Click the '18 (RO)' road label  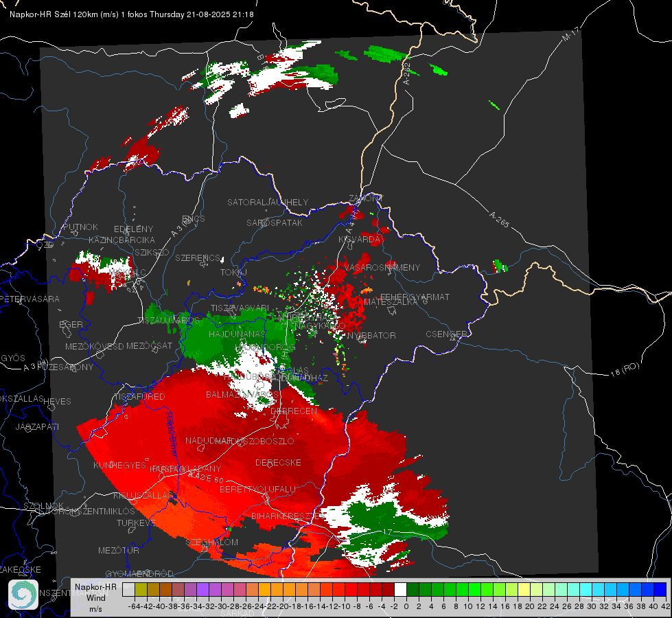pyautogui.click(x=625, y=369)
